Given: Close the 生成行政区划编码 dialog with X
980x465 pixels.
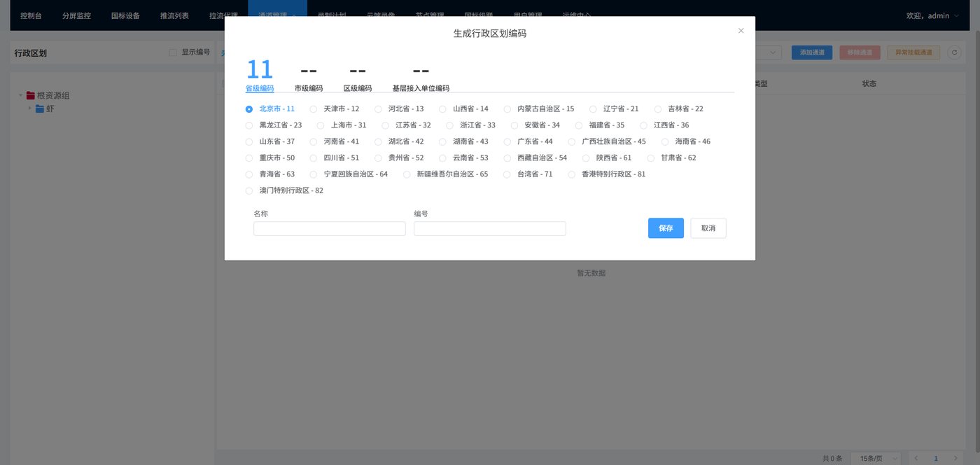Looking at the screenshot, I should (741, 31).
